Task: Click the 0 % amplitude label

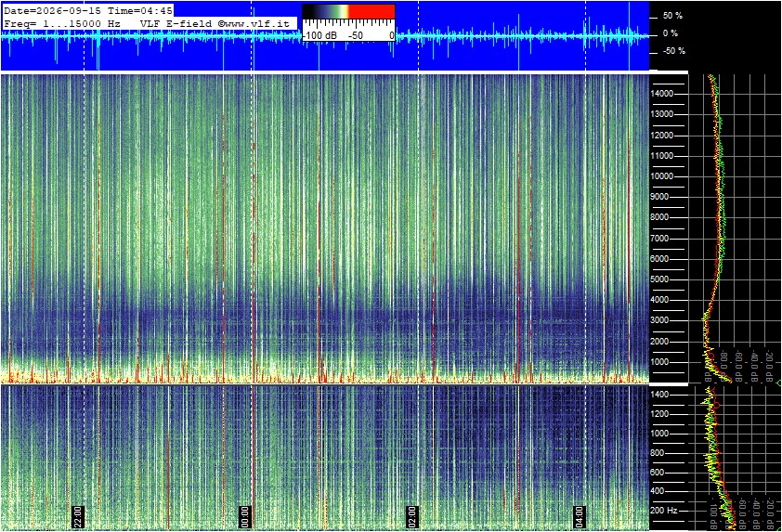Action: click(671, 33)
